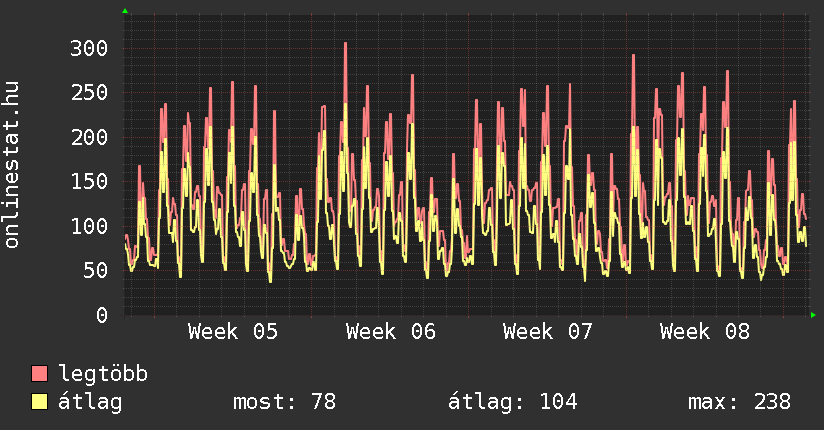Click the 'max: 238' statistic
Screen dimensions: 824x430
[x=739, y=402]
